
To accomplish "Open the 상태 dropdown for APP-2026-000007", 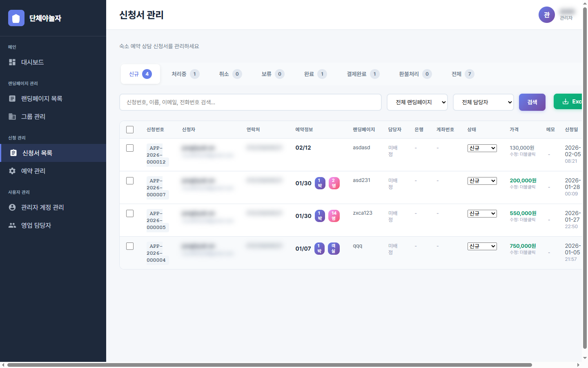I will click(482, 180).
